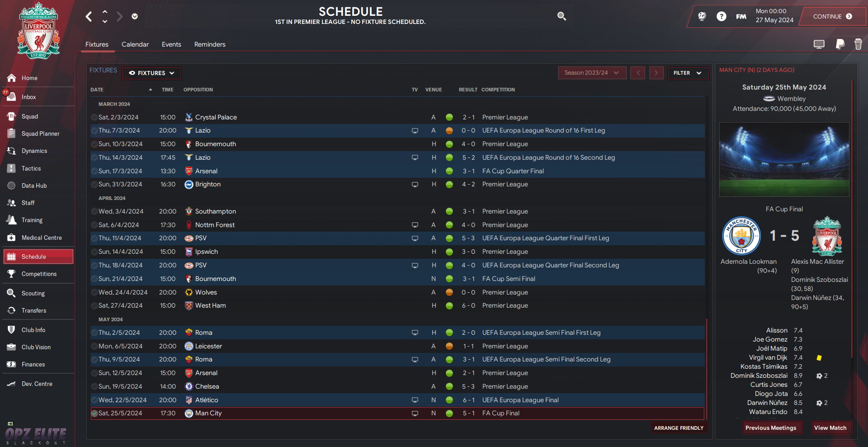Open Tactics board icon
The width and height of the screenshot is (868, 447).
tap(12, 168)
